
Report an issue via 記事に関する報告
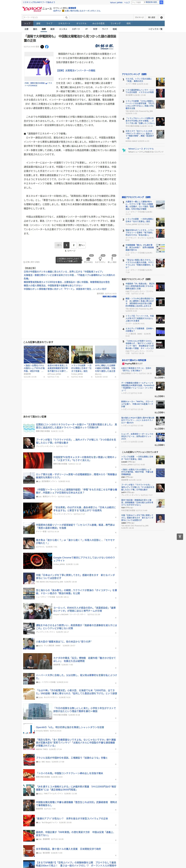(31, 262)
